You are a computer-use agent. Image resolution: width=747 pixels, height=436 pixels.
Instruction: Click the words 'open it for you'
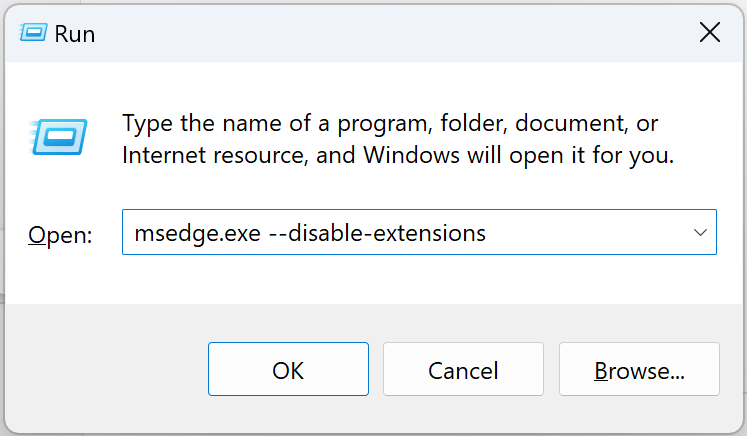591,156
